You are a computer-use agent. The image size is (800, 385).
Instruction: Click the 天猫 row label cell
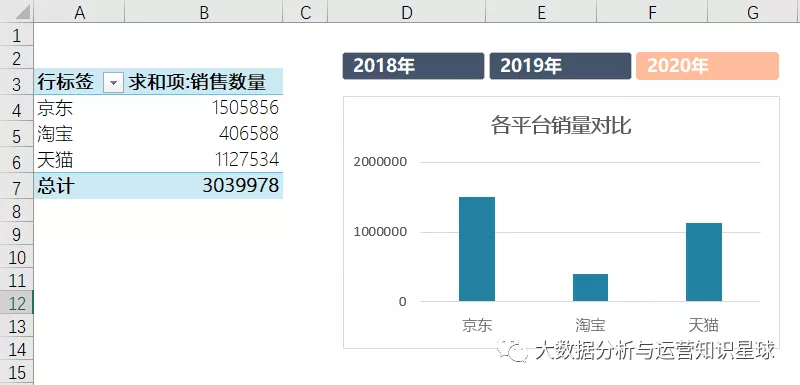(x=79, y=160)
